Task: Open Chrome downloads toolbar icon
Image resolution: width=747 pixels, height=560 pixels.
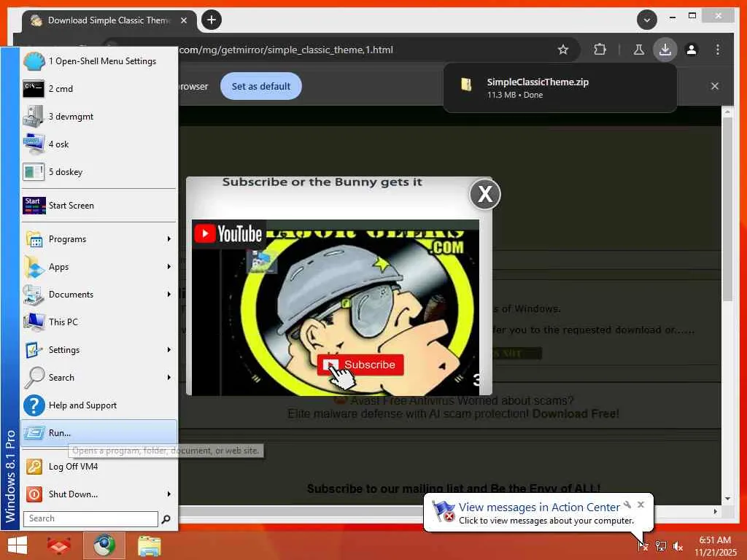Action: (665, 50)
